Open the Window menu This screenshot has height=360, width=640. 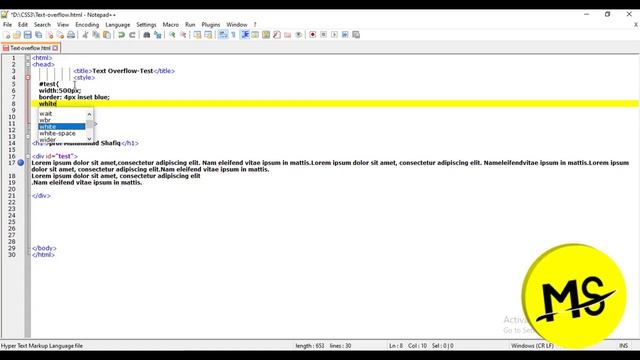tap(237, 25)
